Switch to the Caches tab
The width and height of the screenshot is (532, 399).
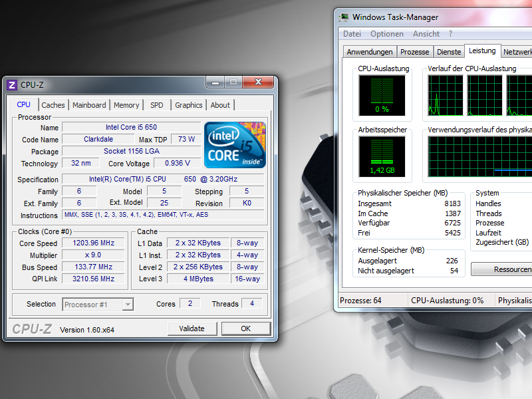point(53,105)
